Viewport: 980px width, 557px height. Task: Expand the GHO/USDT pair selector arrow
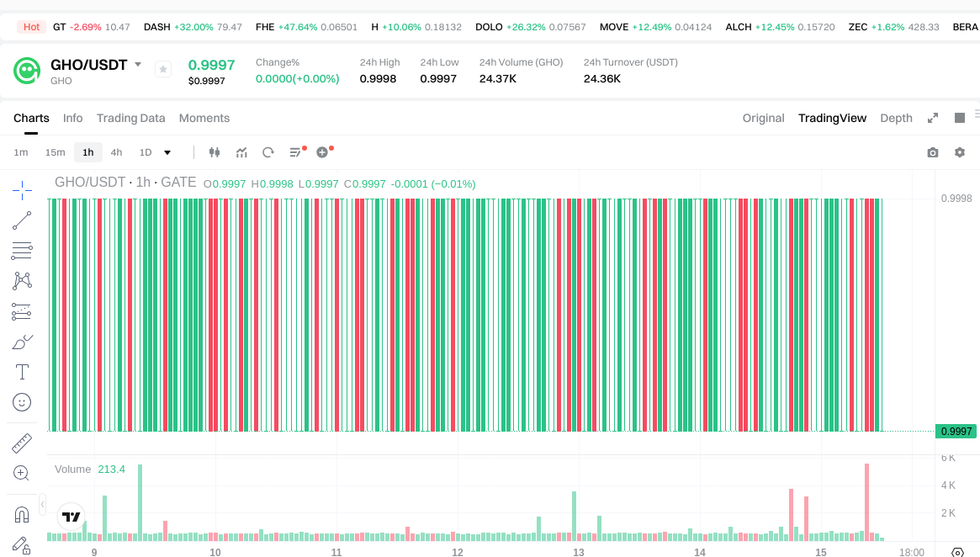click(138, 65)
